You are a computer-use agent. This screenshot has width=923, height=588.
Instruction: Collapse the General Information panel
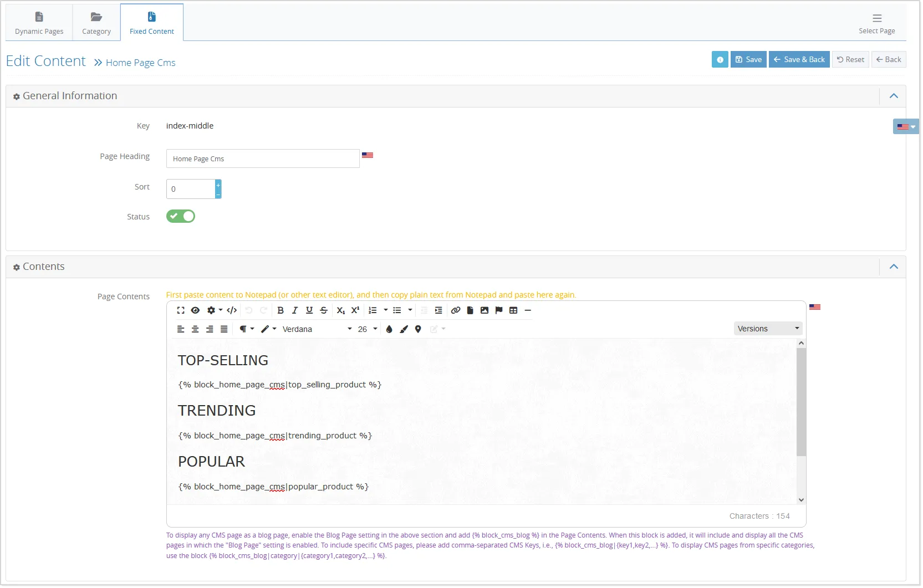tap(894, 96)
